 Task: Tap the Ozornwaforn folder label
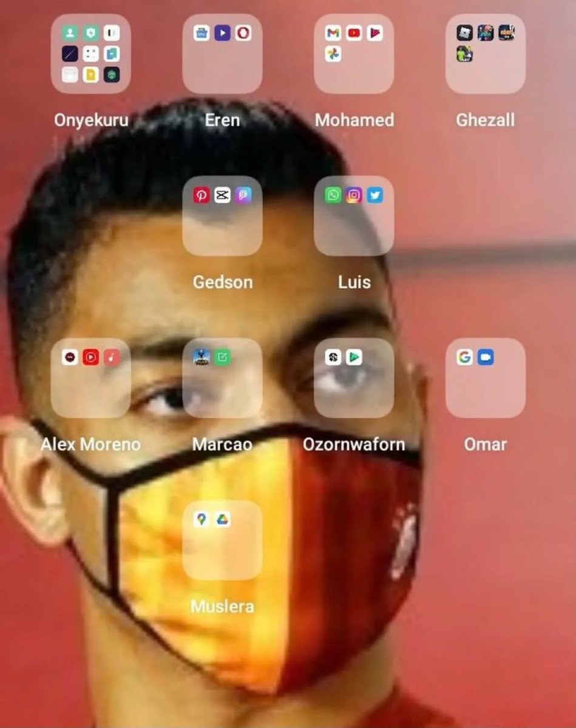point(354,445)
